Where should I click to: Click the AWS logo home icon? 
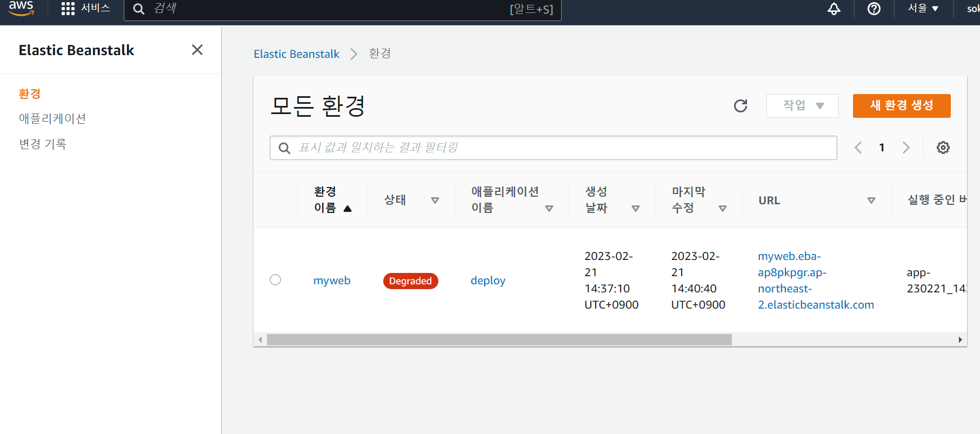pos(21,8)
